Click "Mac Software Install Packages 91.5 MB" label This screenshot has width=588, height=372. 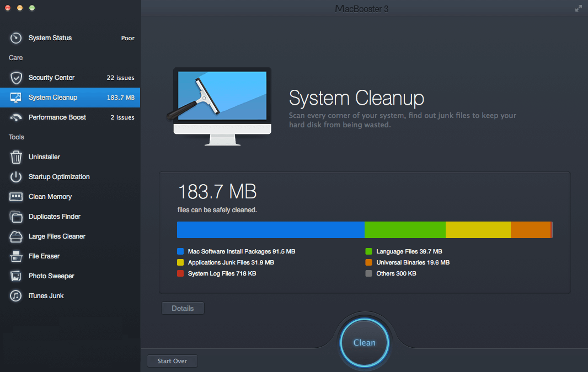[x=242, y=251]
